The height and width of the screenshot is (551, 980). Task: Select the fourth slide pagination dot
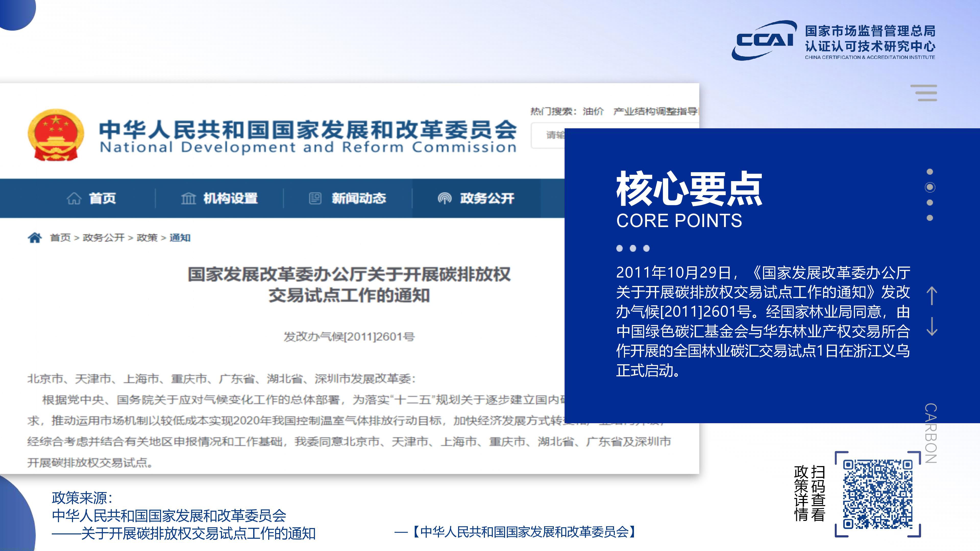(930, 218)
